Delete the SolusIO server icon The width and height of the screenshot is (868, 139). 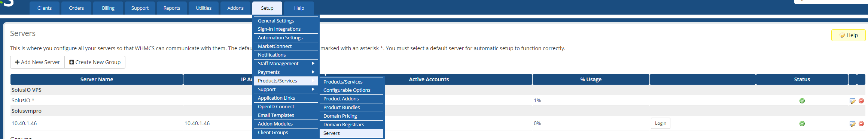(x=861, y=101)
